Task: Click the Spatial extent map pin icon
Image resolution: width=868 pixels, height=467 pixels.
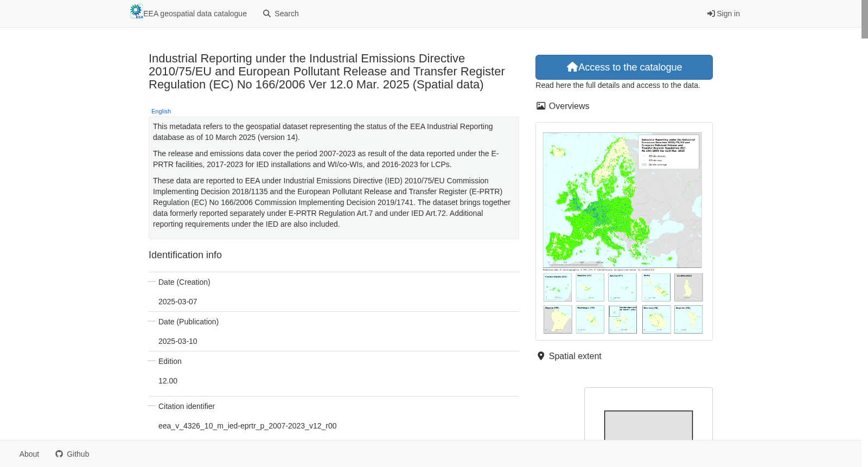Action: coord(541,356)
